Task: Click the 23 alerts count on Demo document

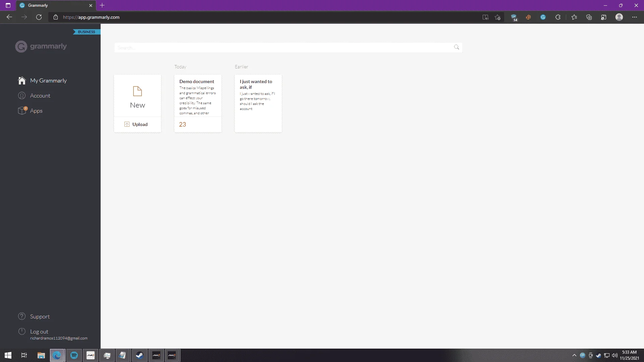Action: tap(182, 124)
